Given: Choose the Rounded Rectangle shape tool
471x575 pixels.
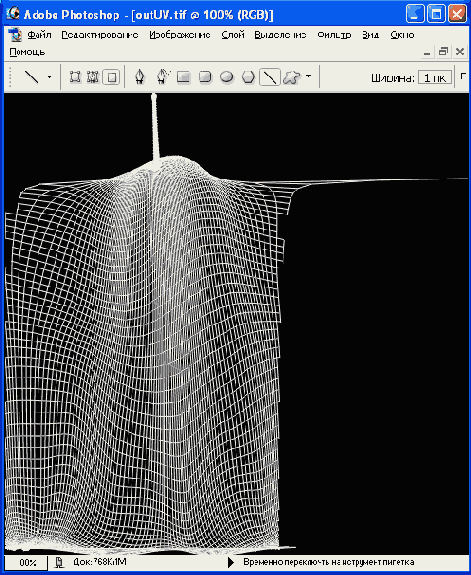Looking at the screenshot, I should tap(205, 77).
